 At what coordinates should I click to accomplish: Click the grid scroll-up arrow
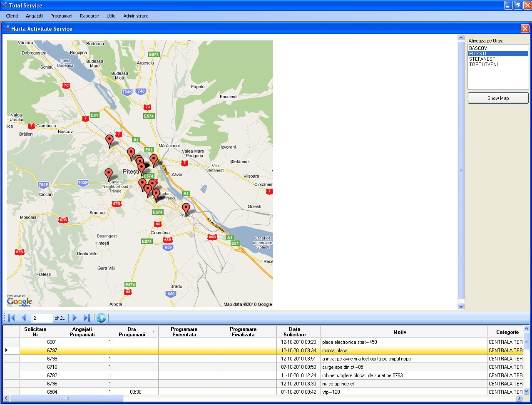(x=526, y=329)
